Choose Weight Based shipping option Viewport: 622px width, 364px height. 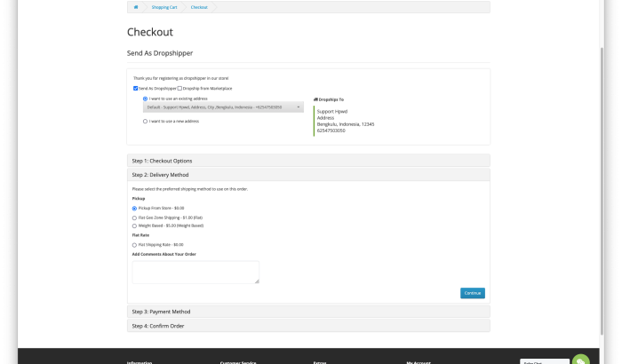[134, 226]
